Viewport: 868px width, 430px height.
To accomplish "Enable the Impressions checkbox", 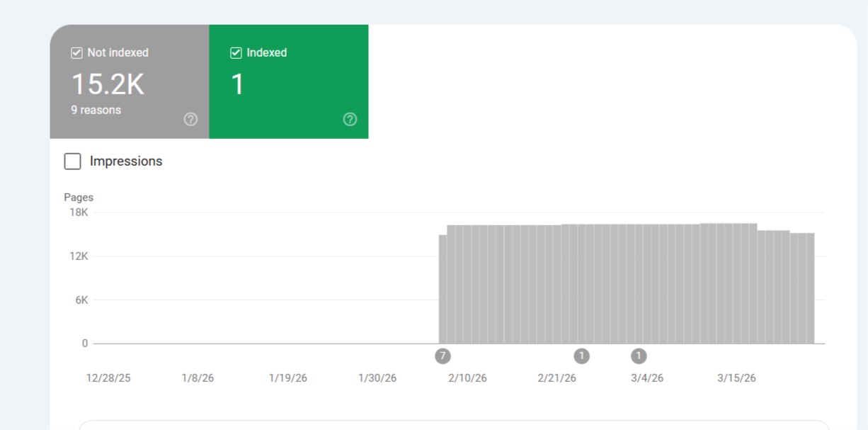I will (72, 162).
